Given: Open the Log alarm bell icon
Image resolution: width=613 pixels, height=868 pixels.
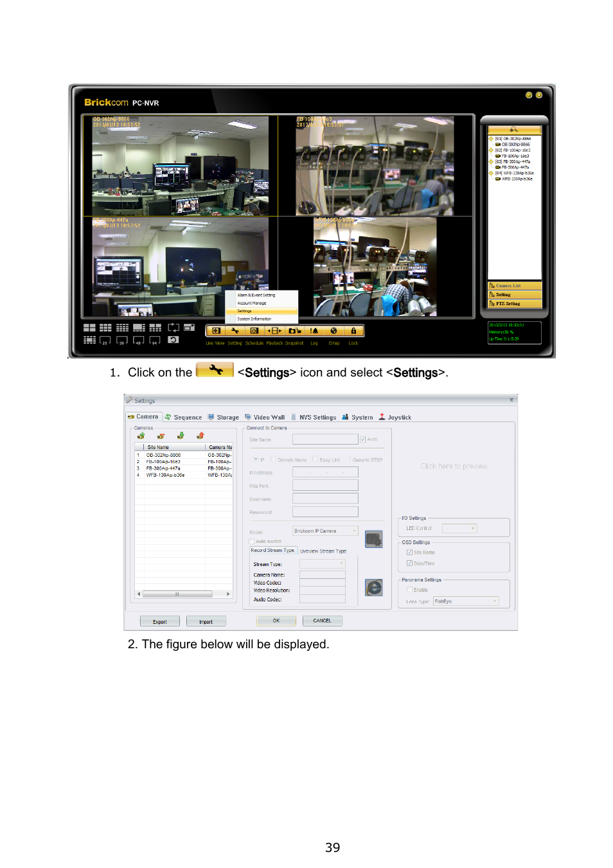Looking at the screenshot, I should coord(314,331).
